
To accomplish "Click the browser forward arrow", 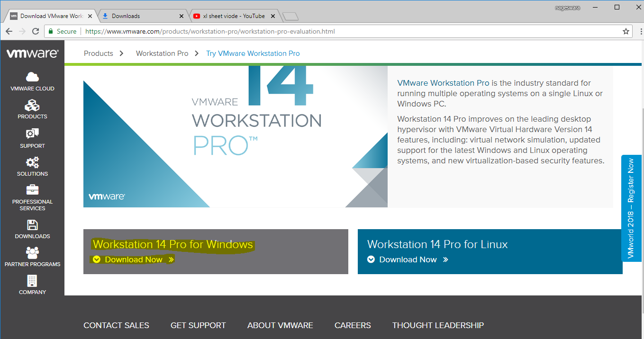I will [22, 31].
